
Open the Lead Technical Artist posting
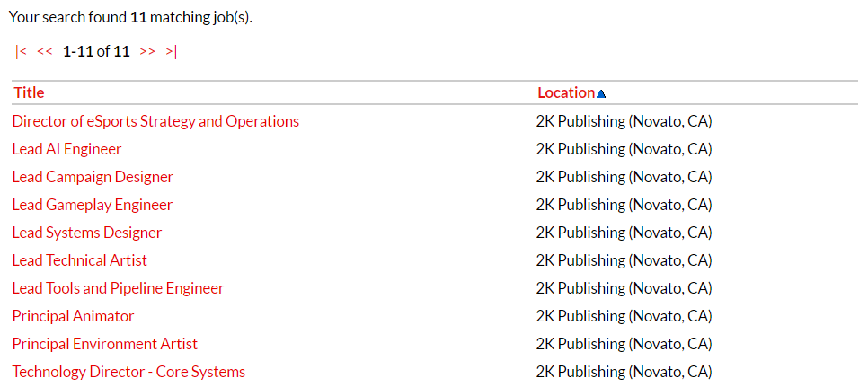pyautogui.click(x=80, y=260)
